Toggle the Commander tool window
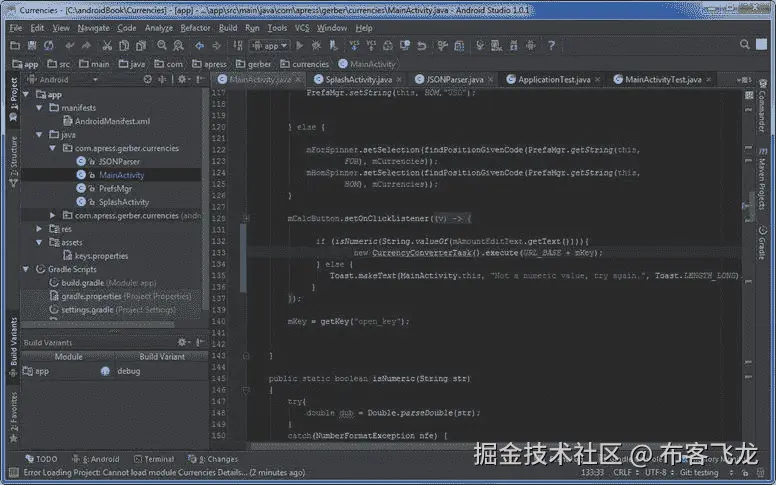776x485 pixels. [x=762, y=105]
